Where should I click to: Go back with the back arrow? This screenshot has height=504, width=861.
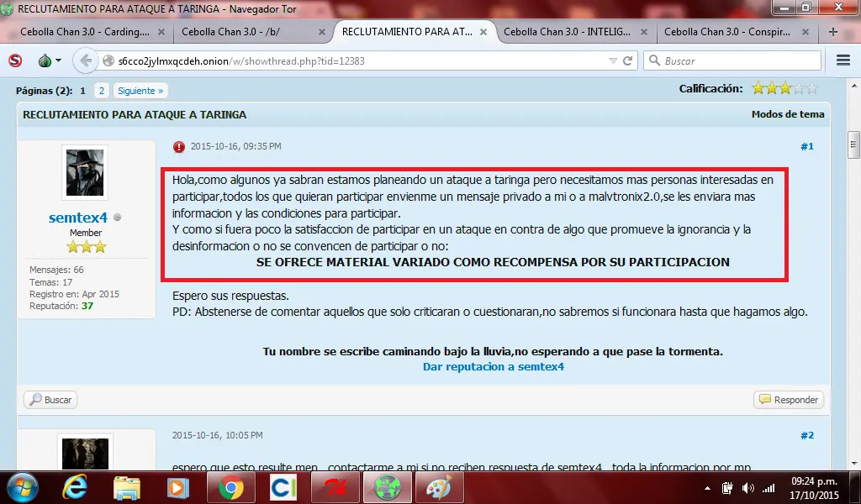coord(85,60)
